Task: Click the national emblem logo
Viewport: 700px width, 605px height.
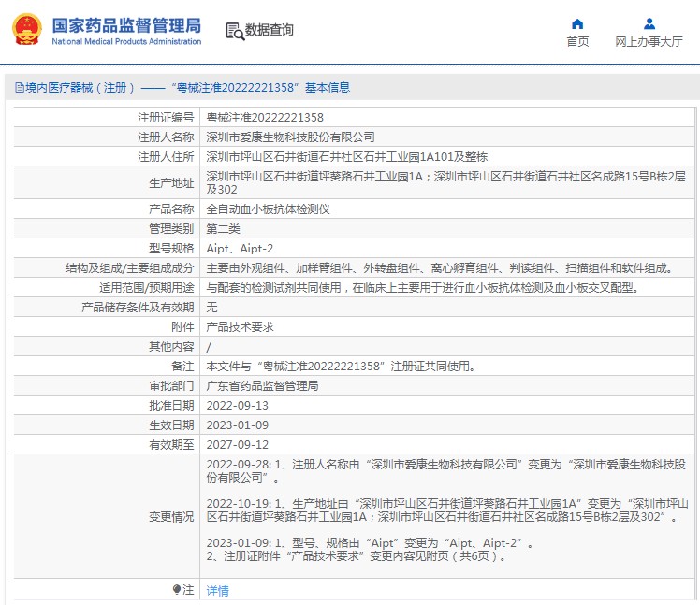Action: pos(26,30)
